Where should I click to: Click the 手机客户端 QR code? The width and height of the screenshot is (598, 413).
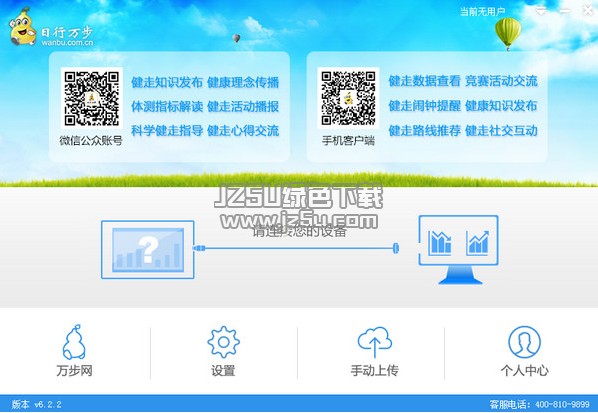click(348, 98)
